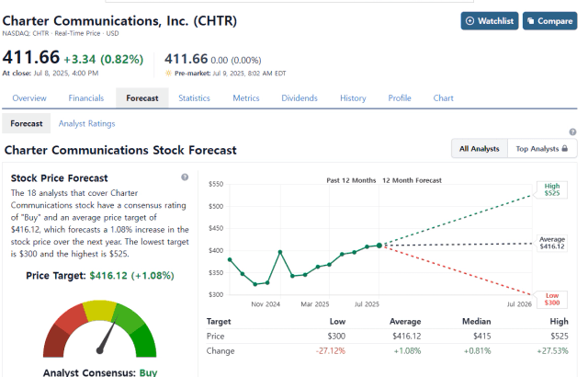Open the Overview tab
This screenshot has height=377, width=588.
(x=29, y=98)
